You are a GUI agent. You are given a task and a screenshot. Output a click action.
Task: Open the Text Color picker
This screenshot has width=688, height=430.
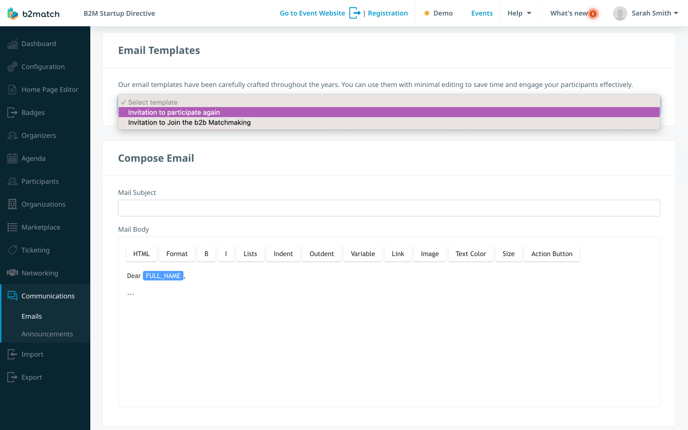coord(470,254)
